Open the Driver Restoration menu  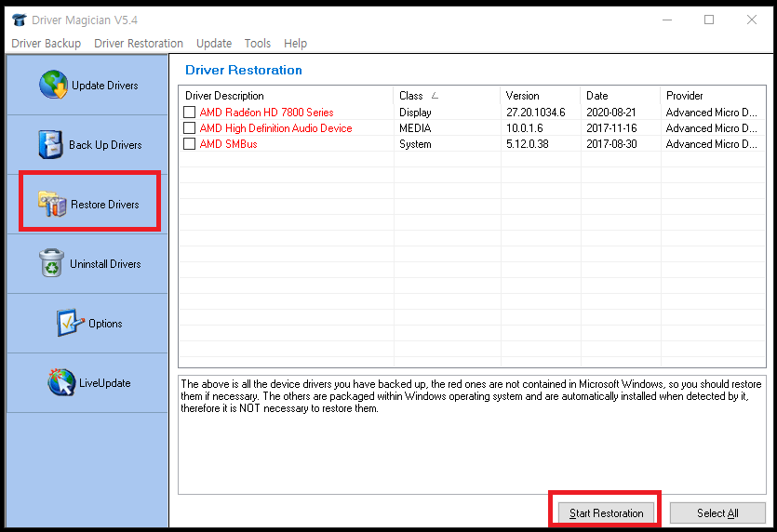click(x=139, y=44)
